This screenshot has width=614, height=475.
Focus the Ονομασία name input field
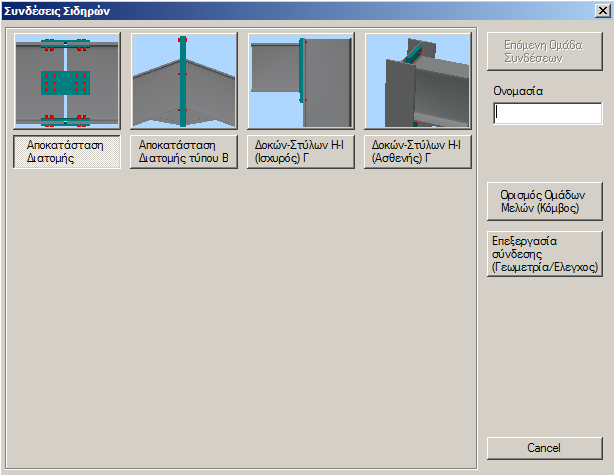coord(547,114)
